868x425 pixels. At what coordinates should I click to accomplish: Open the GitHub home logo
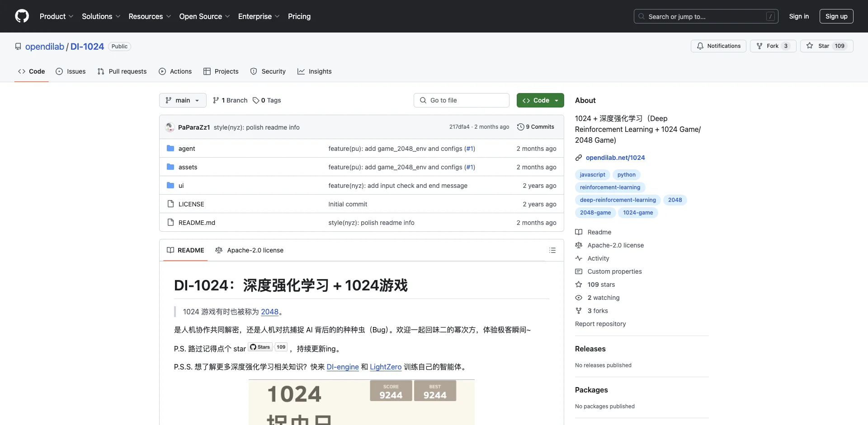pos(22,16)
